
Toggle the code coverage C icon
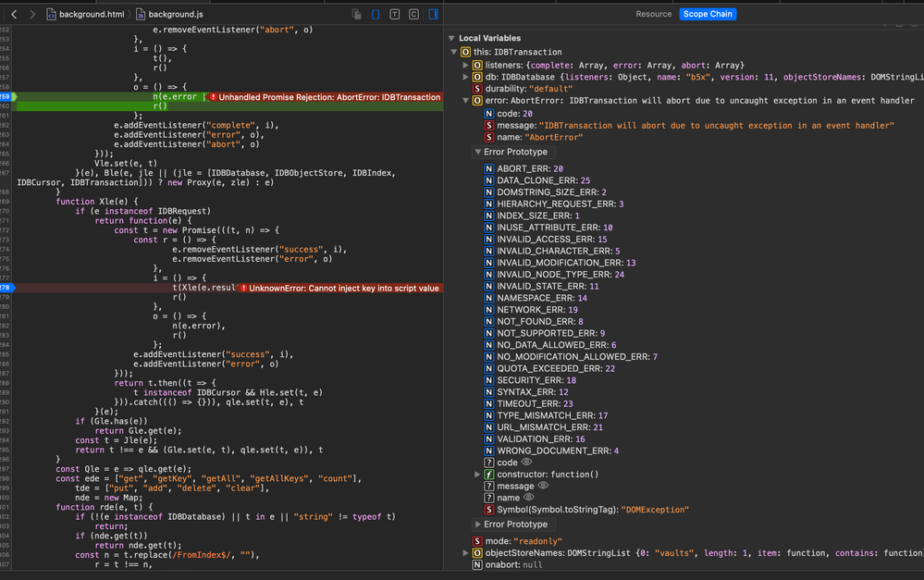pyautogui.click(x=413, y=15)
